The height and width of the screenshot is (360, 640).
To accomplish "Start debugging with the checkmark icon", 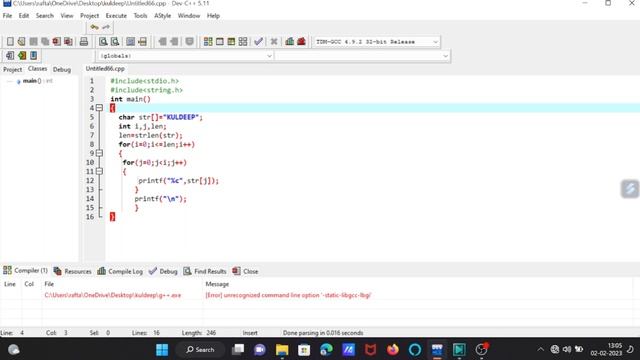I will [x=258, y=42].
